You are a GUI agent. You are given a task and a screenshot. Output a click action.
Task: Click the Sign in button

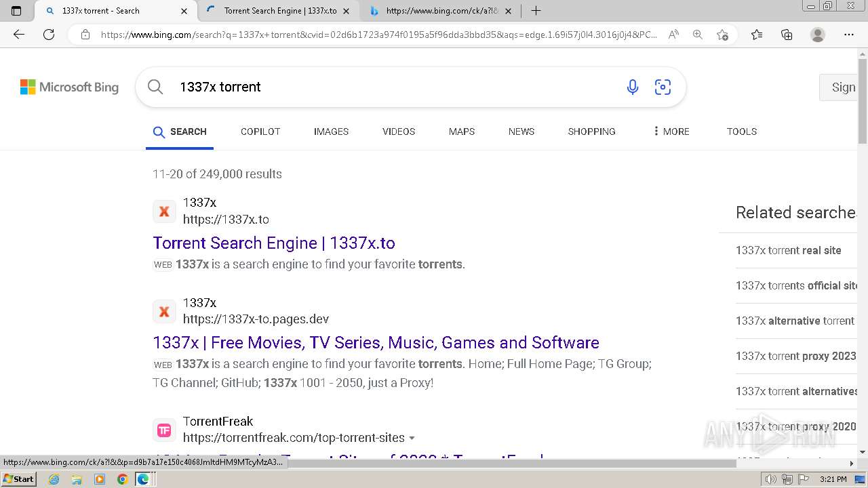840,87
